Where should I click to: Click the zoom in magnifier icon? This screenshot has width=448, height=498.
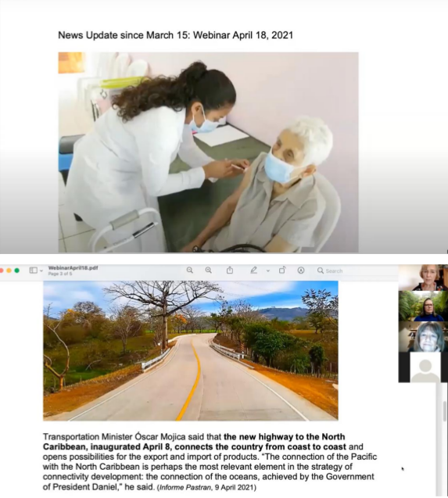209,270
